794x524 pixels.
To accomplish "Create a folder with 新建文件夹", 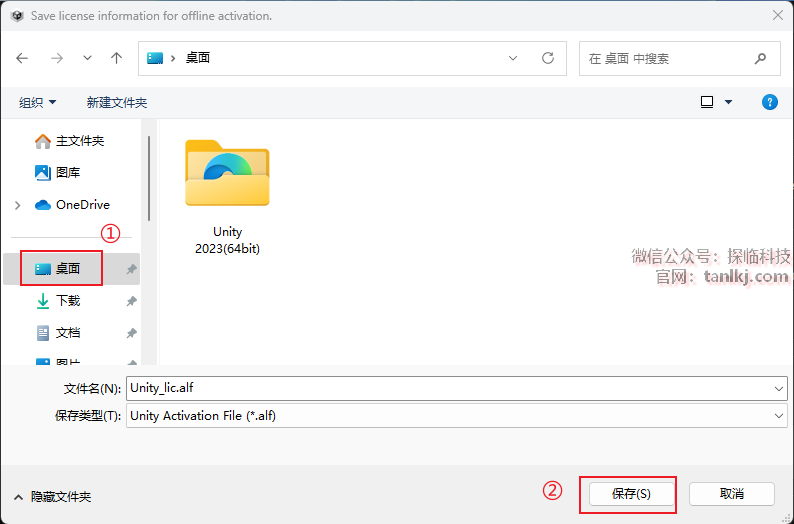I will pos(116,103).
